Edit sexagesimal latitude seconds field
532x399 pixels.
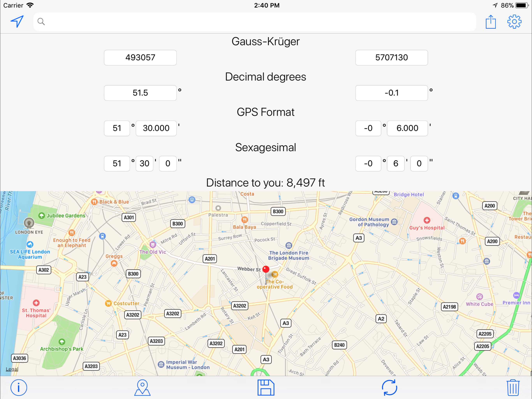(168, 164)
